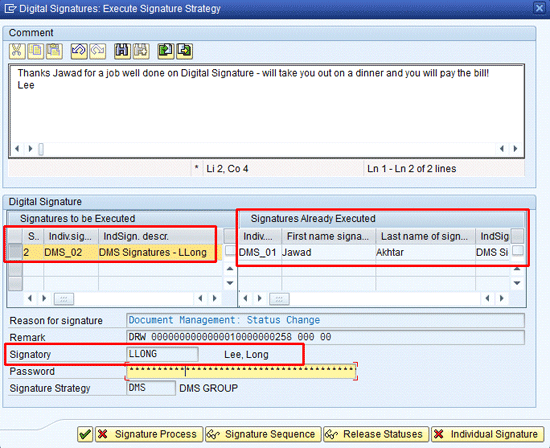Click the Copy icon in Comment toolbar
Viewport: 550px width, 448px height.
(35, 51)
